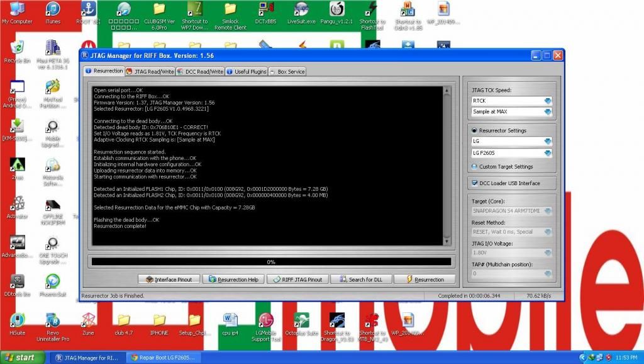Image resolution: width=644 pixels, height=364 pixels.
Task: Launch the DCTxBB5 desktop shortcut
Action: point(266,13)
